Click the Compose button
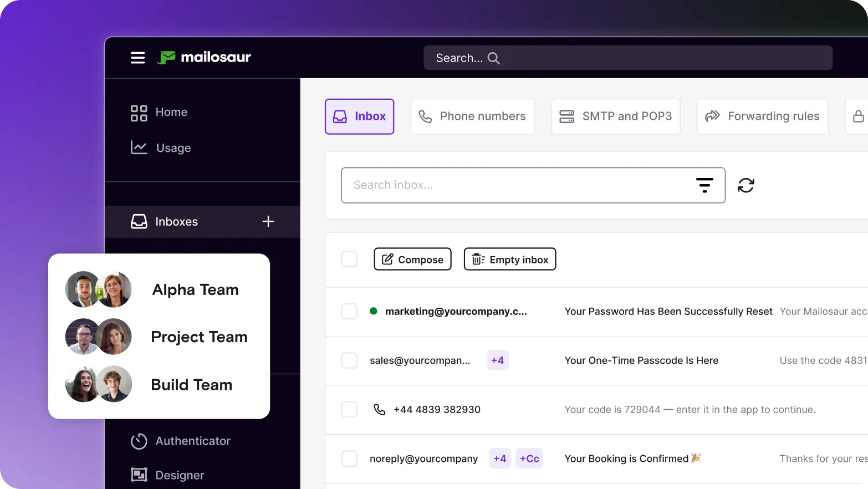 tap(412, 259)
